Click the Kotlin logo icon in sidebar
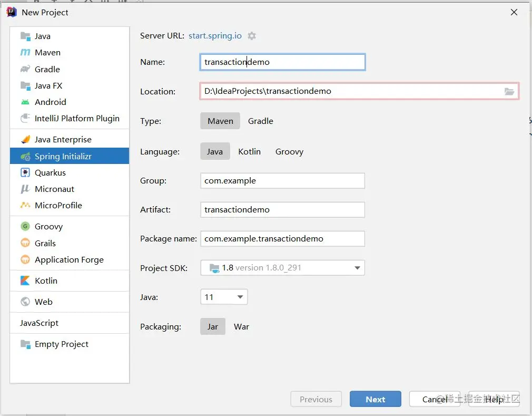 point(25,280)
